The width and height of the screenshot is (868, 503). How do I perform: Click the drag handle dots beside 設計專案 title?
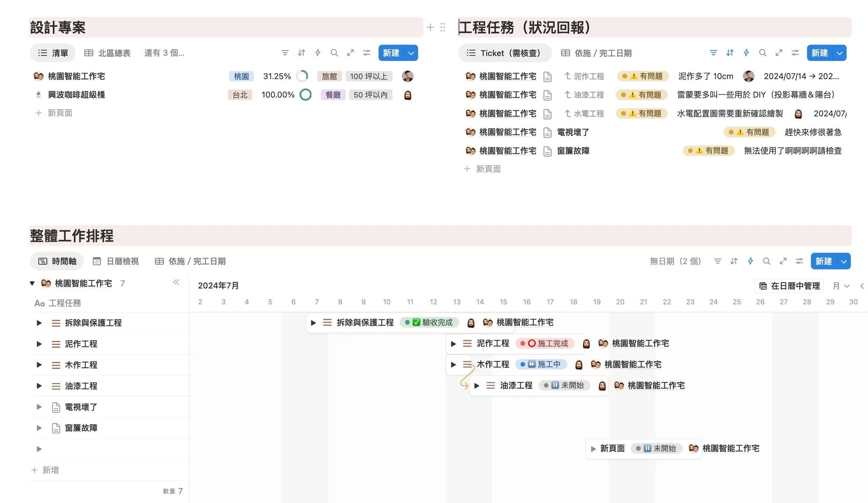point(443,27)
